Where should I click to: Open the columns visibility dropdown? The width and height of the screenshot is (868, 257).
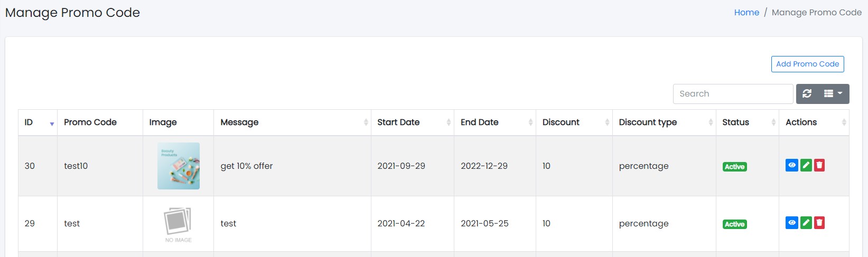[x=833, y=94]
